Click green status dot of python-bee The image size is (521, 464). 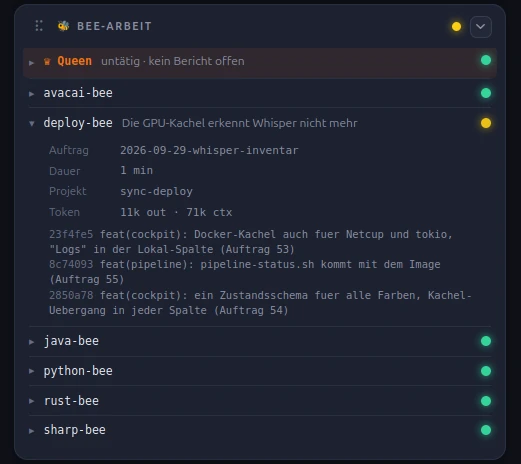point(486,371)
